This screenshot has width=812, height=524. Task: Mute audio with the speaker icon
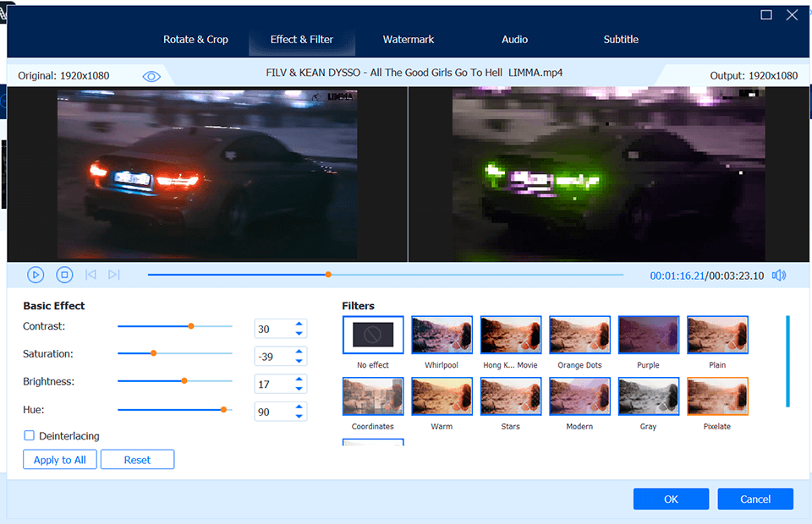coord(779,275)
